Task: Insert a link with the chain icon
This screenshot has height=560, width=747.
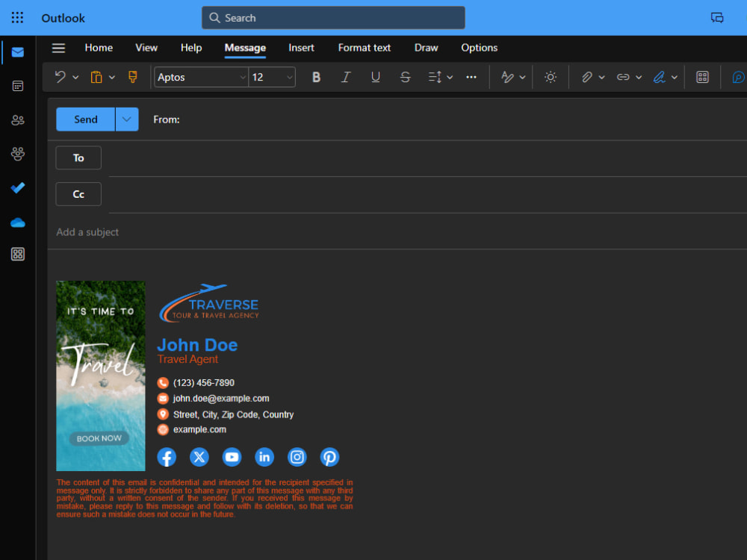Action: coord(623,77)
